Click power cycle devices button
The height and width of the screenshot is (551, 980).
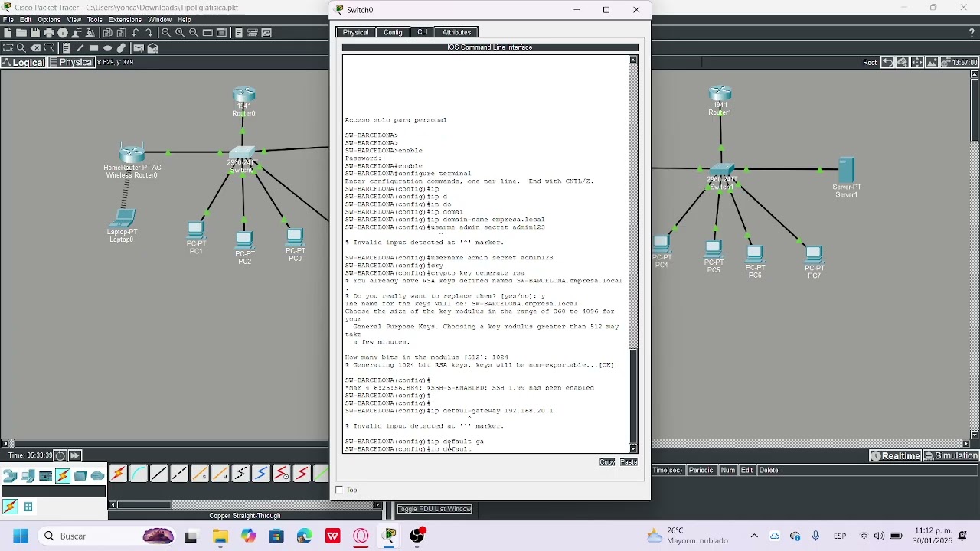[60, 456]
